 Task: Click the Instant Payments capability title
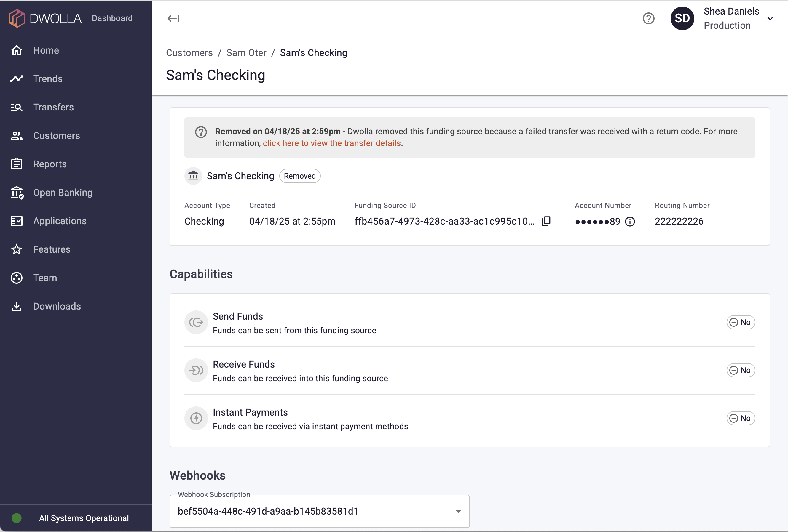[250, 412]
